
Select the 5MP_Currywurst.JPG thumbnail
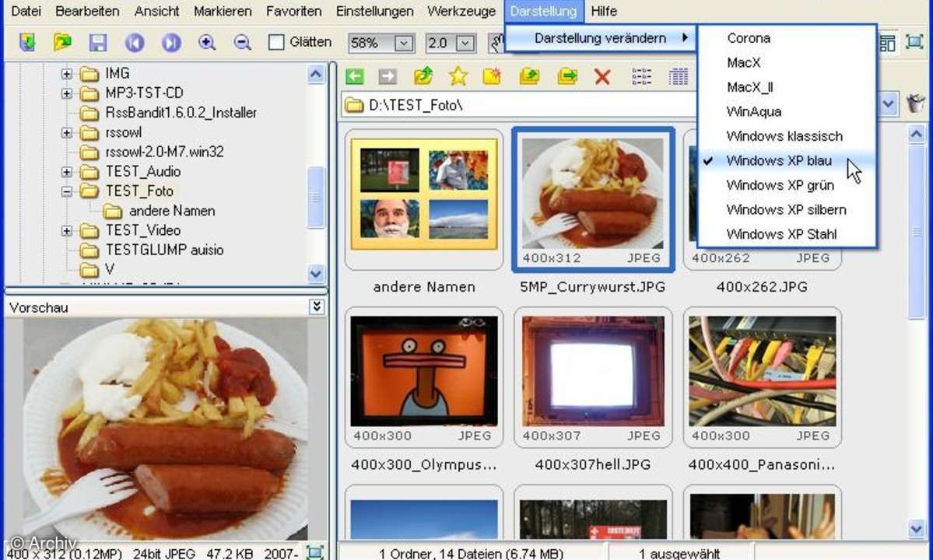593,200
